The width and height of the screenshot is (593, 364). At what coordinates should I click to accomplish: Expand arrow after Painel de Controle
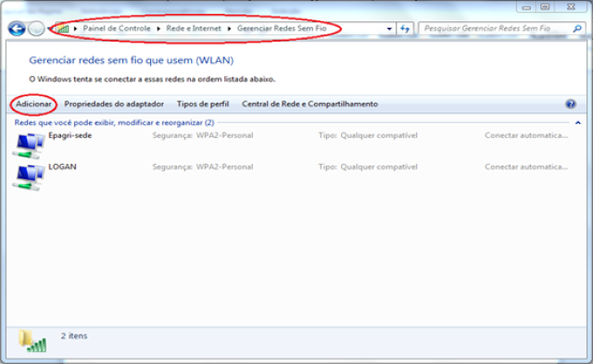click(158, 29)
